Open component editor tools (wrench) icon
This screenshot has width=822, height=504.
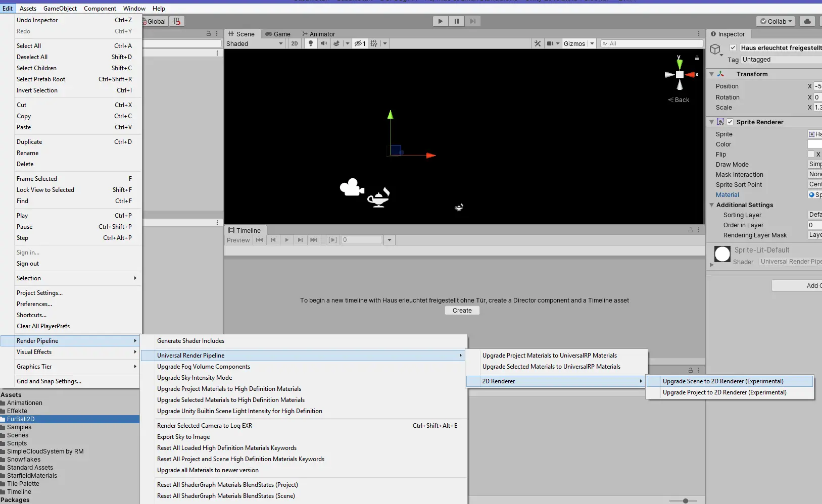538,43
